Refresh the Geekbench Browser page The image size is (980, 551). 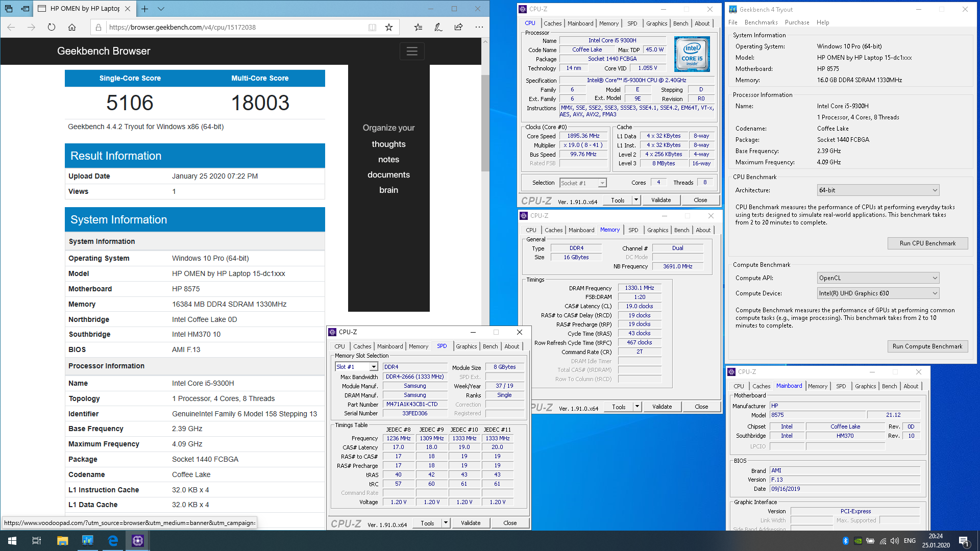(x=52, y=27)
